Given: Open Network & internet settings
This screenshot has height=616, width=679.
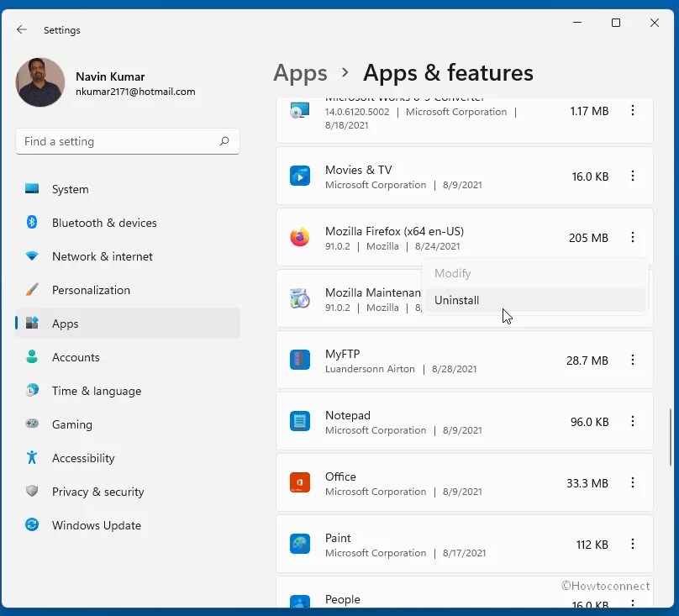Looking at the screenshot, I should pos(103,256).
